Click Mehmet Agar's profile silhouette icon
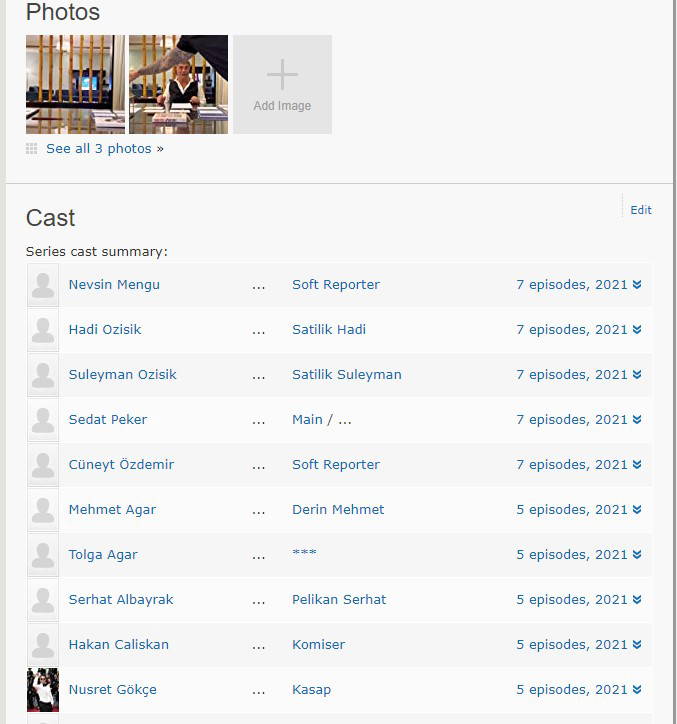The image size is (677, 724). (x=43, y=510)
